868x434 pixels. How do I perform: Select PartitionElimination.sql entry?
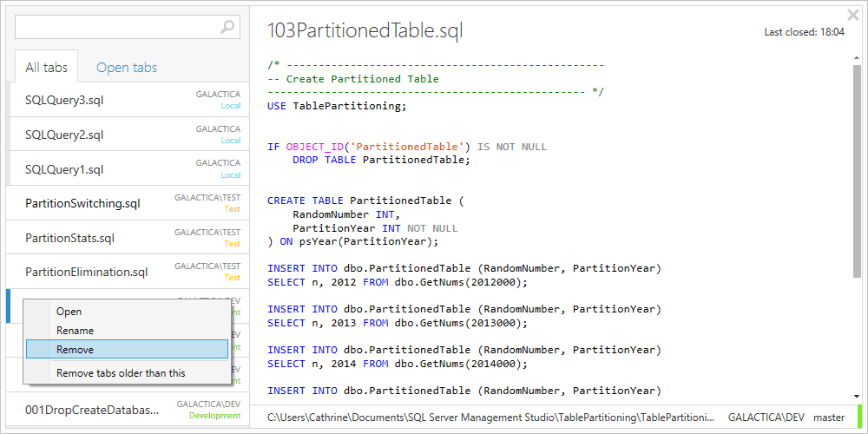86,272
